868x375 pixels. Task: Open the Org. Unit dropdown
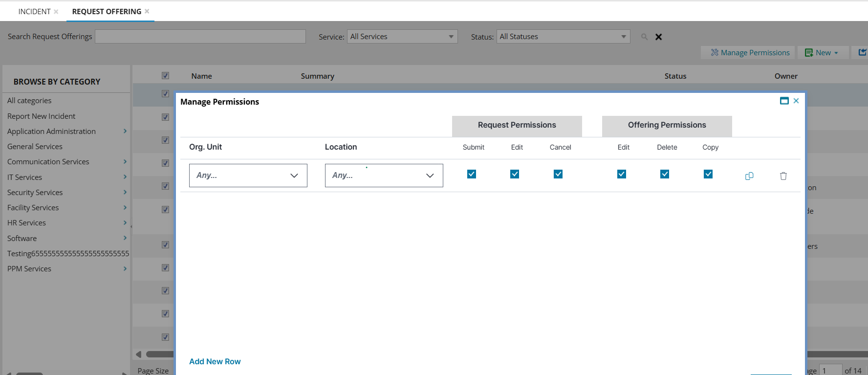tap(248, 176)
